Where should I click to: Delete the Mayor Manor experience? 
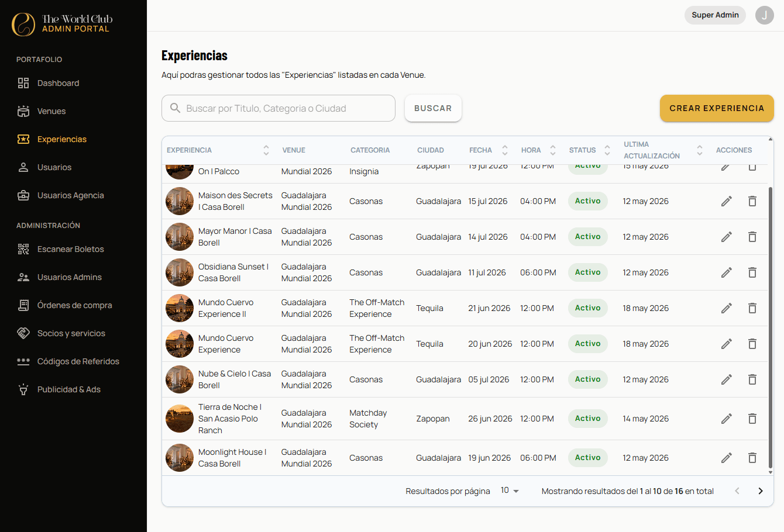[752, 237]
